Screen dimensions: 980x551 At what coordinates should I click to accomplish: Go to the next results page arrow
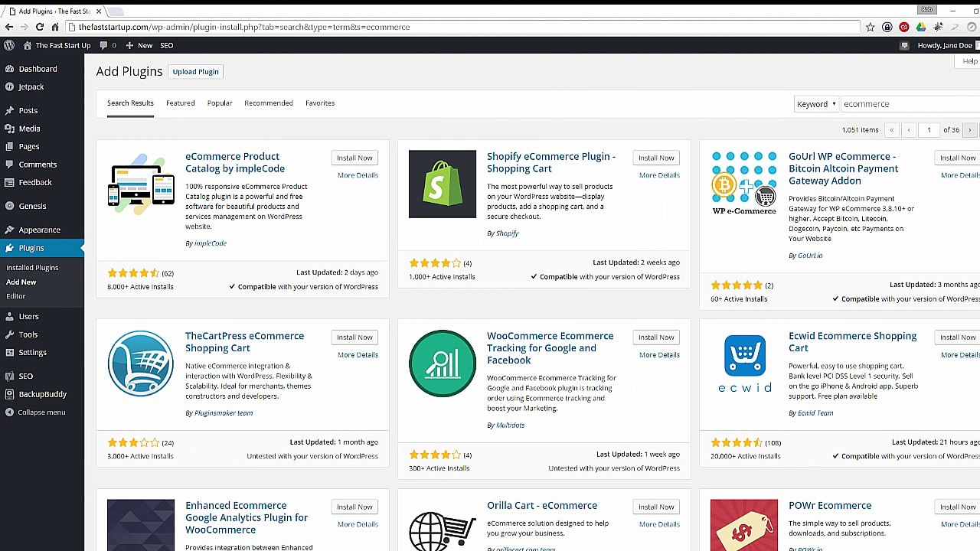pyautogui.click(x=969, y=130)
